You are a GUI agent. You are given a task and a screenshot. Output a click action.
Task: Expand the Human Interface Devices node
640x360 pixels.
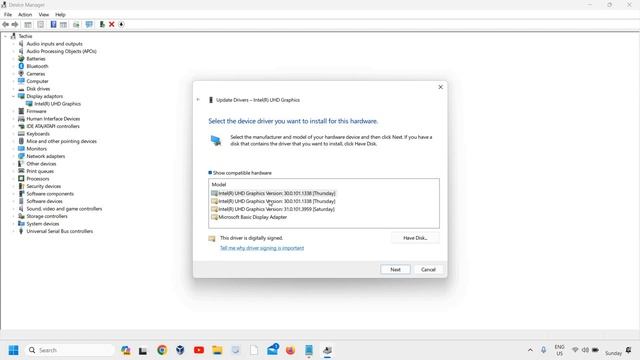(13, 119)
